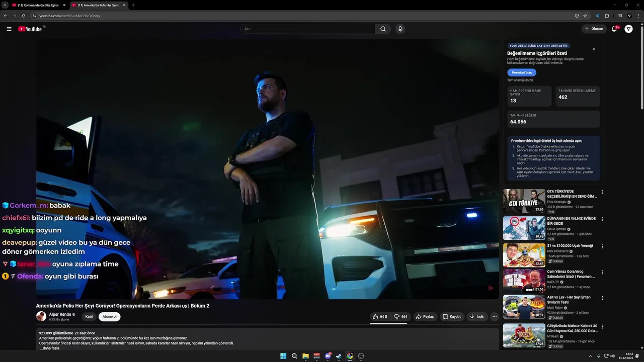644x362 pixels.
Task: Click the search magnifier button
Action: coord(383,29)
